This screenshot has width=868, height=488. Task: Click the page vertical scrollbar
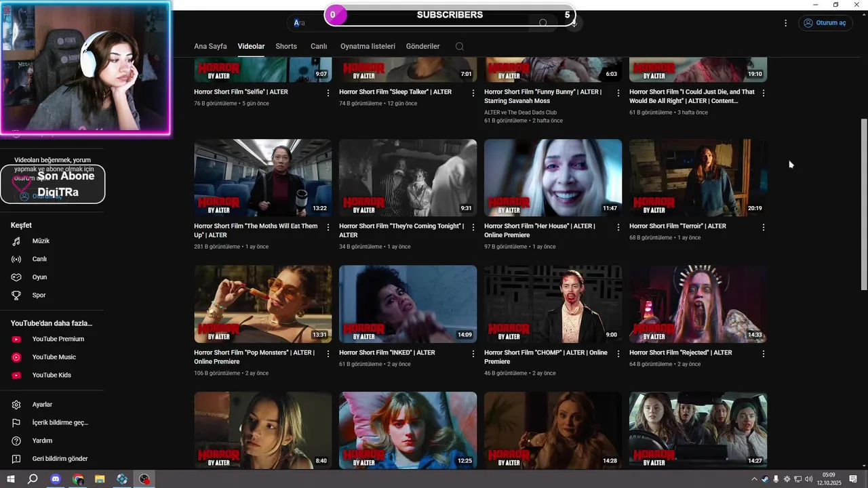click(x=864, y=203)
